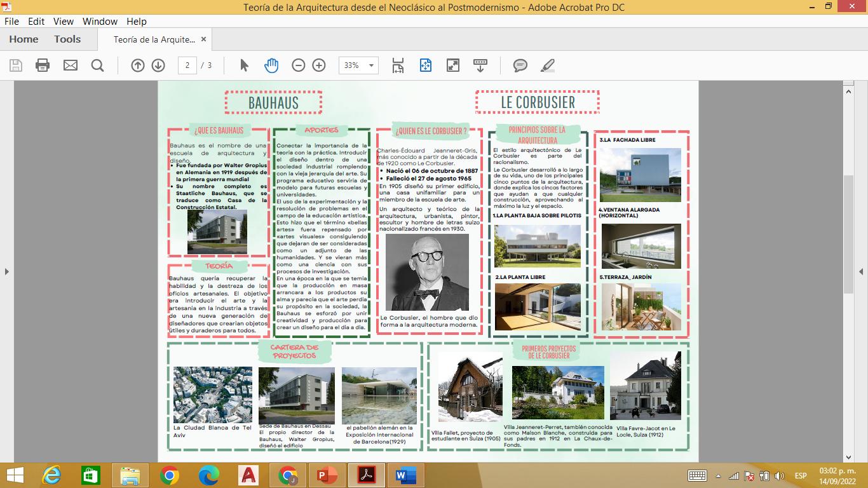Image resolution: width=868 pixels, height=488 pixels.
Task: Click the Villa Favre-Jacot photo
Action: (x=646, y=386)
